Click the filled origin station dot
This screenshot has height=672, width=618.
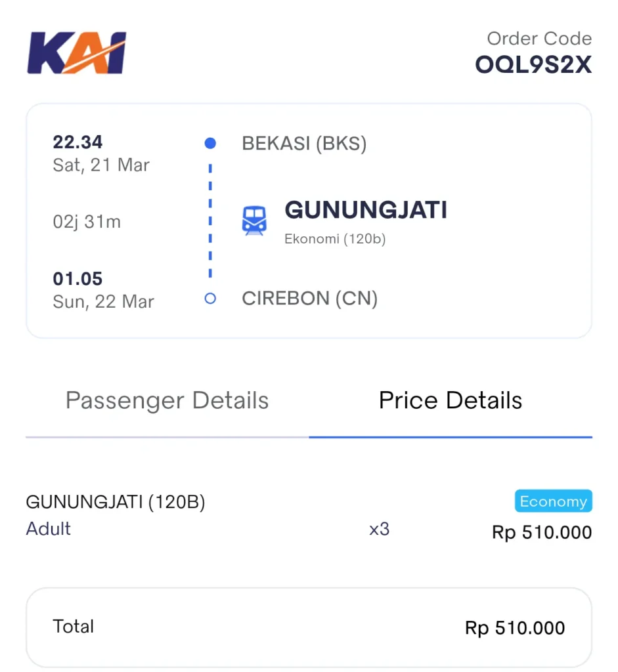click(x=210, y=142)
